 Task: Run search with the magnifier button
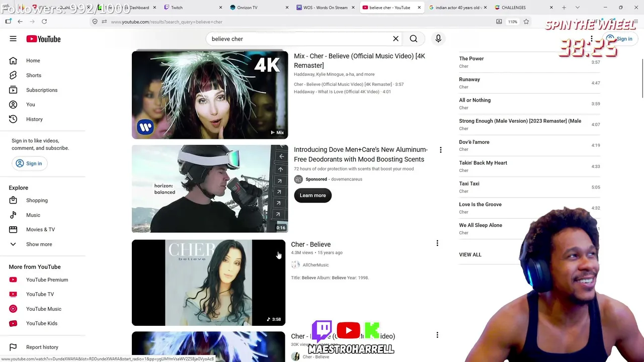click(x=414, y=39)
